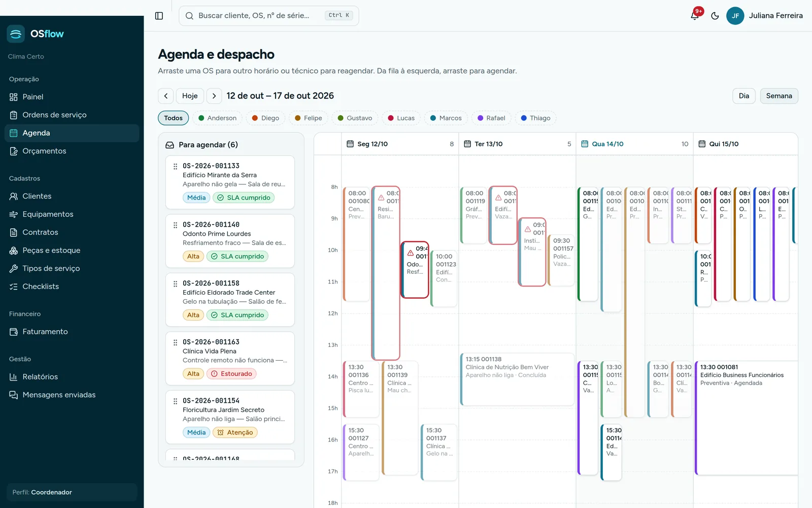This screenshot has height=508, width=812.
Task: Filter by technician Gustavo
Action: click(x=355, y=118)
